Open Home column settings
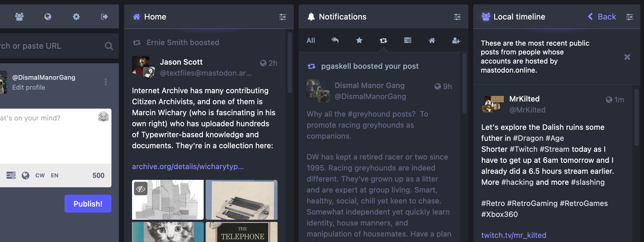This screenshot has height=242, width=644. 282,17
